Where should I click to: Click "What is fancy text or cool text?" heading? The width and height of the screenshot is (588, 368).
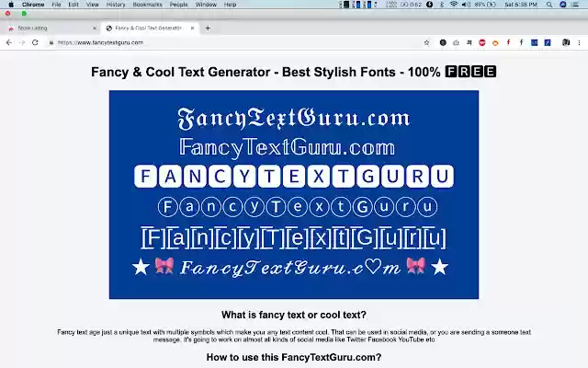coord(294,315)
